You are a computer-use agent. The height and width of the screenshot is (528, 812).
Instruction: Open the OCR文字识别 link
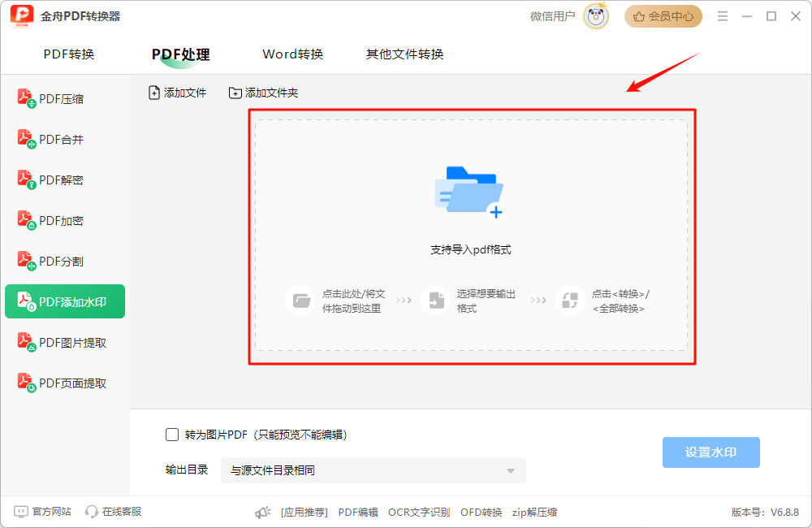click(x=419, y=513)
